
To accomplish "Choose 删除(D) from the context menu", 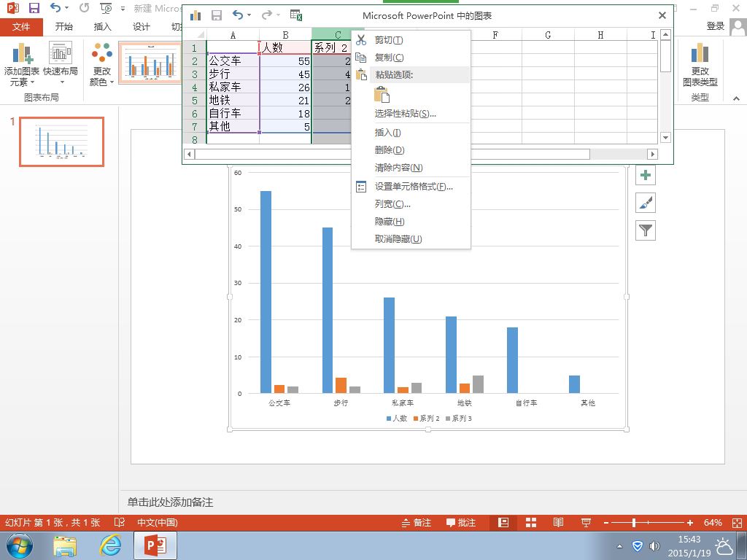I will coord(411,150).
